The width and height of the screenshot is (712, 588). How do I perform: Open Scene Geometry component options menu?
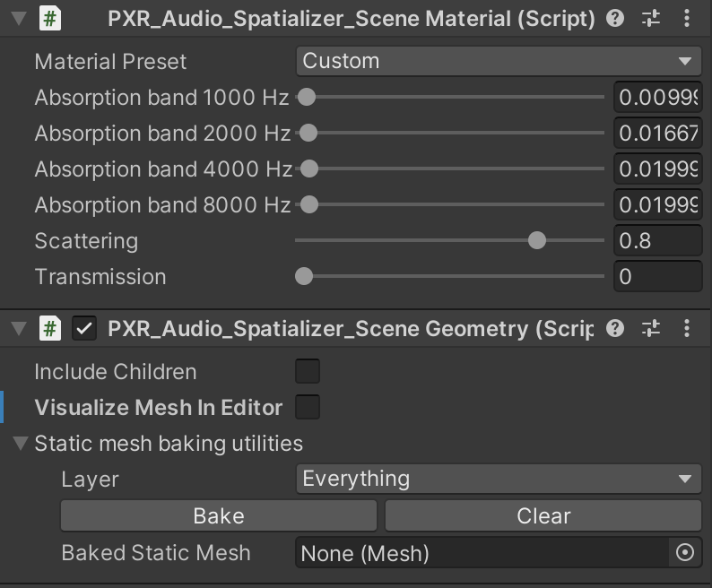click(x=687, y=329)
